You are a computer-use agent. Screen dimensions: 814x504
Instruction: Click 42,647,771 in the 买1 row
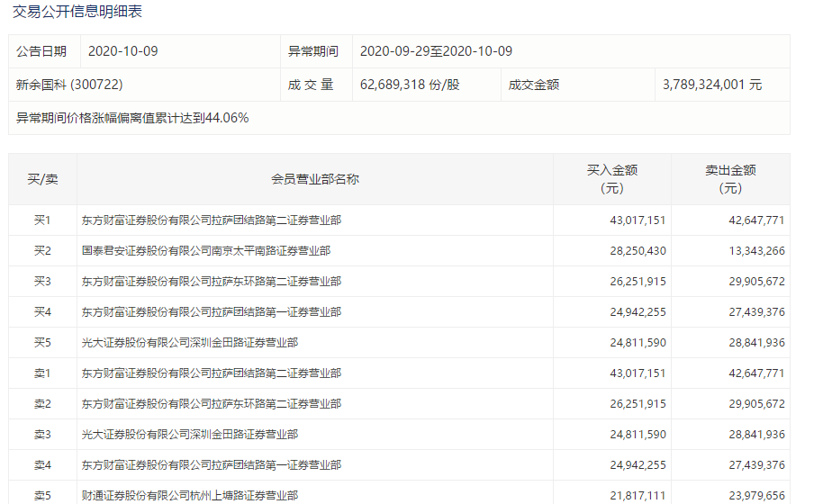(x=756, y=220)
